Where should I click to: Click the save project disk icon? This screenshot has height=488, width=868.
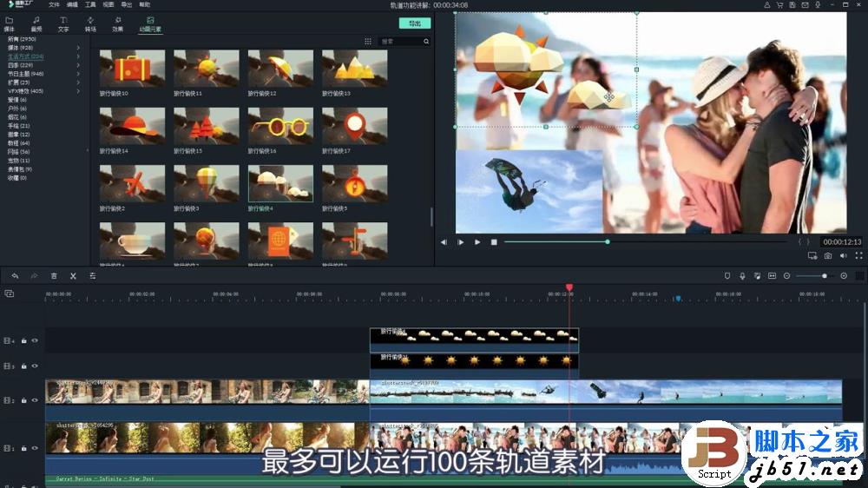point(792,5)
